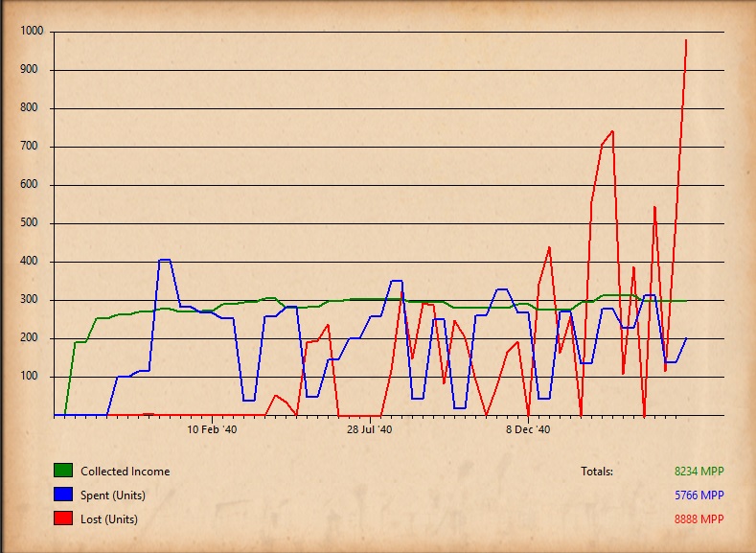Click the 400 axis value

coord(29,261)
